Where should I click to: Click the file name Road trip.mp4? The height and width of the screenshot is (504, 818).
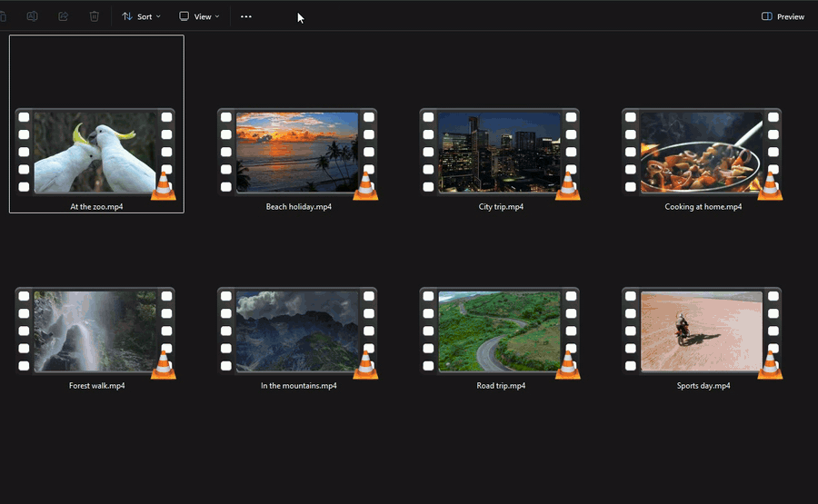point(501,386)
